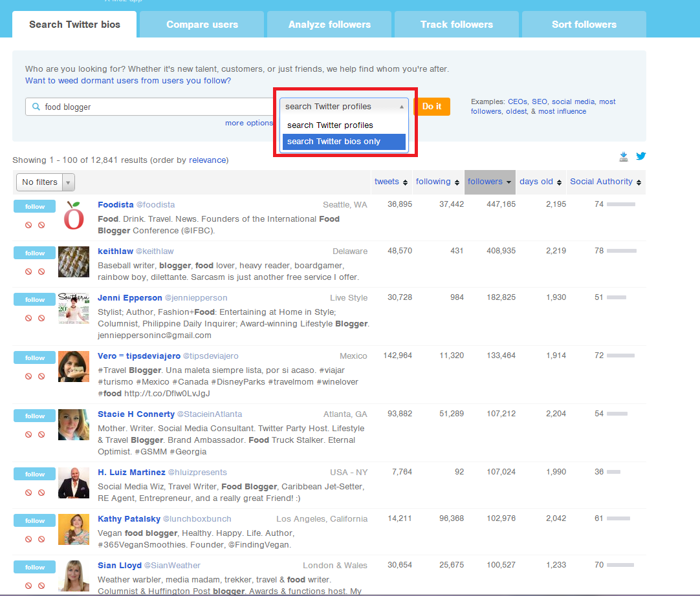Click the sort arrows beside tweets
Screen dimensions: 700x596
(x=405, y=182)
